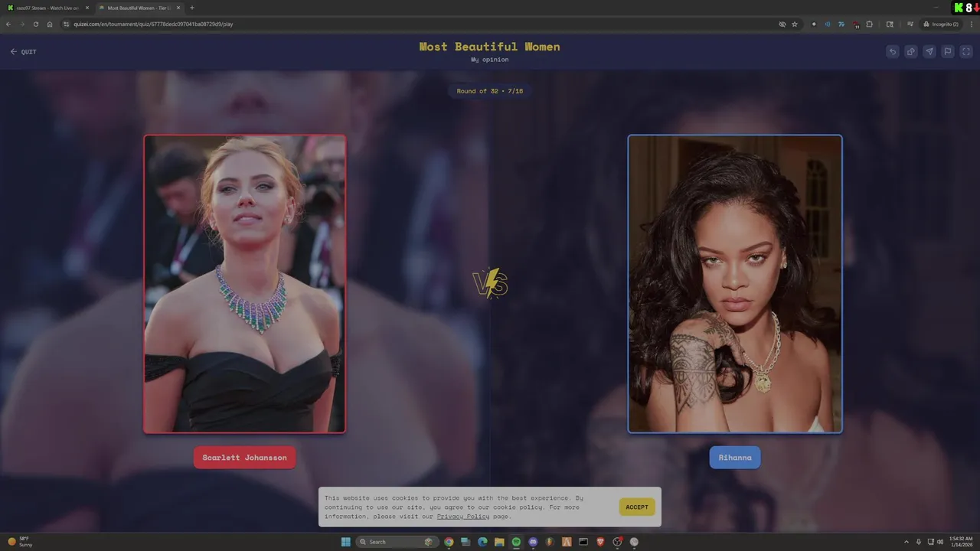980x551 pixels.
Task: Open a new browser tab
Action: point(192,8)
